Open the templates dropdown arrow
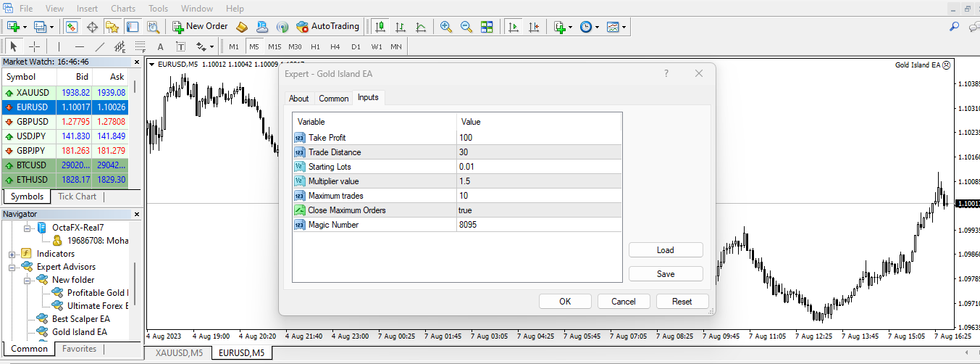The height and width of the screenshot is (364, 980). coord(624,27)
